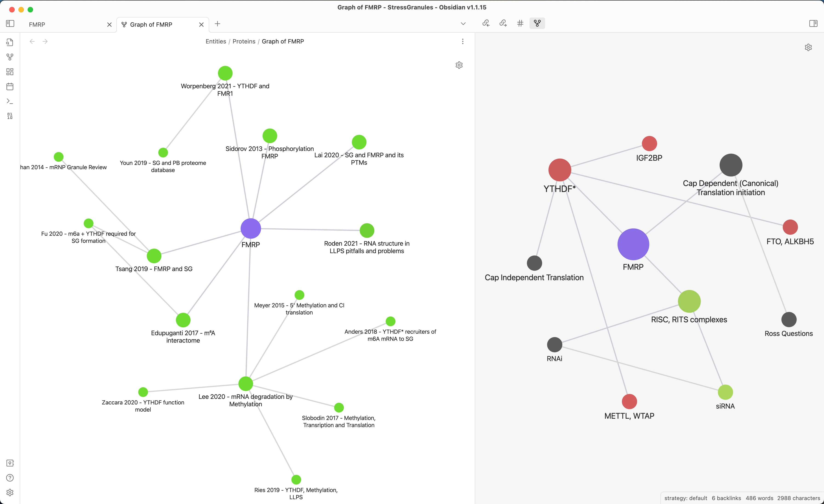This screenshot has height=504, width=824.
Task: Click '6 backlinks' in status bar
Action: [x=726, y=498]
